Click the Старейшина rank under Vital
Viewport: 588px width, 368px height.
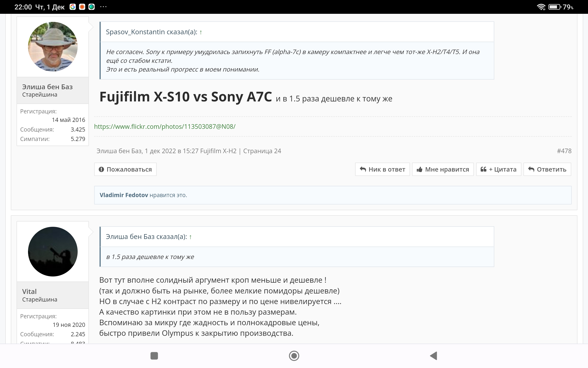[40, 300]
